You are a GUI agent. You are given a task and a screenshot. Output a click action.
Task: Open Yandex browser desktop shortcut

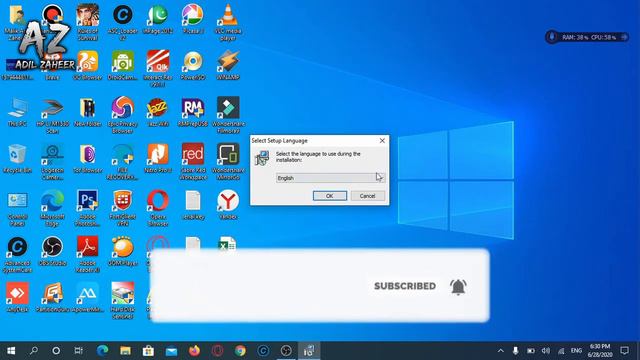(228, 205)
